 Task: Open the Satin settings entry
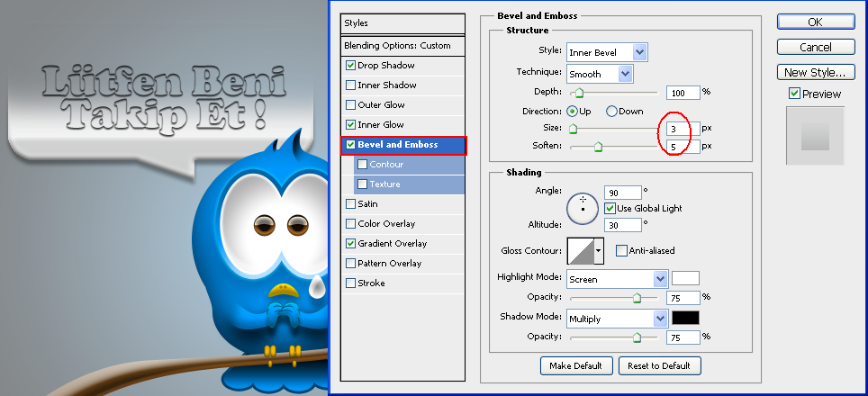367,204
